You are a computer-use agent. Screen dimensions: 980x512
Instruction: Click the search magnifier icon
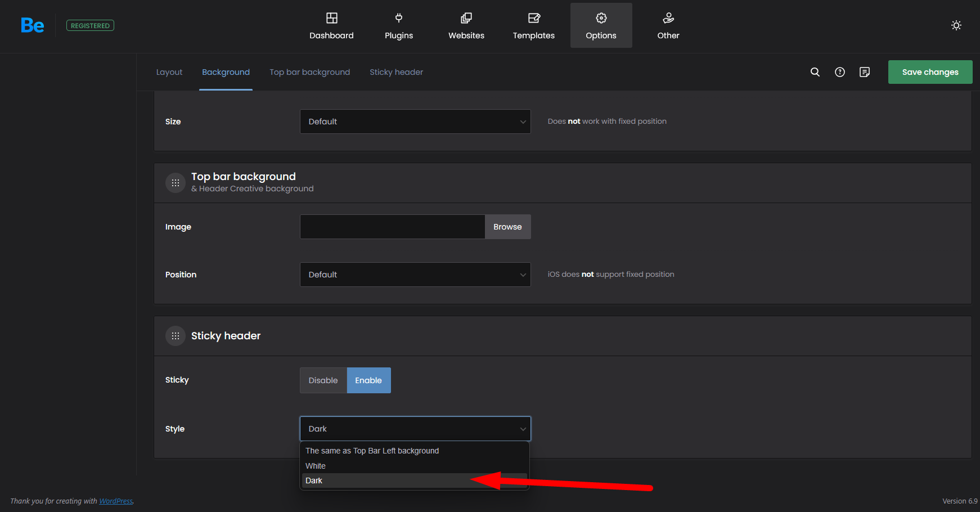tap(815, 72)
